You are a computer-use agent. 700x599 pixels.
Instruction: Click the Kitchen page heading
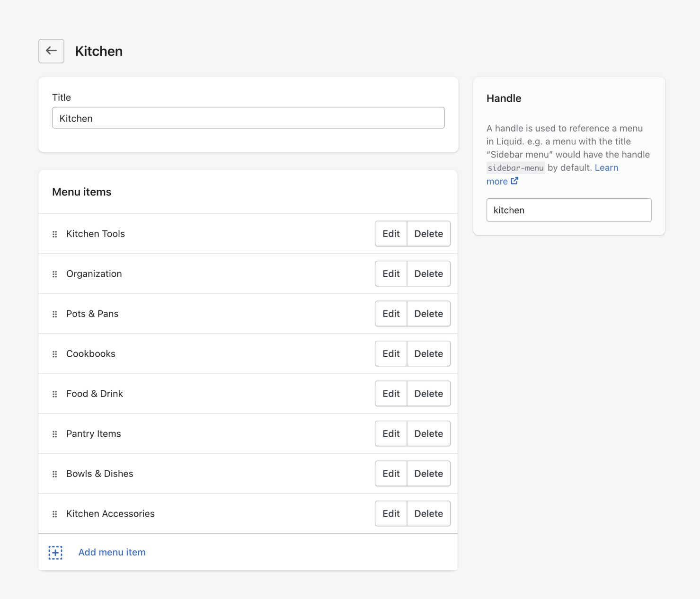pos(99,51)
